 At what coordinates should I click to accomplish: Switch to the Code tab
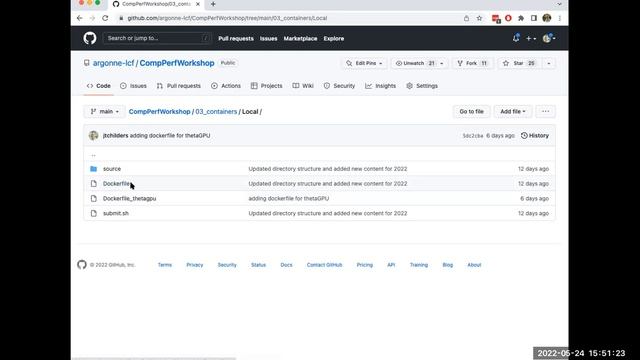tap(99, 86)
